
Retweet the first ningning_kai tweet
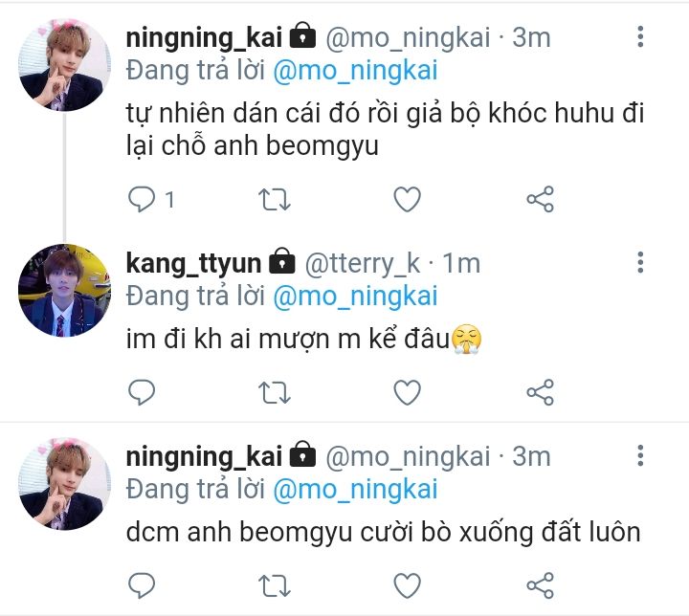pos(276,199)
